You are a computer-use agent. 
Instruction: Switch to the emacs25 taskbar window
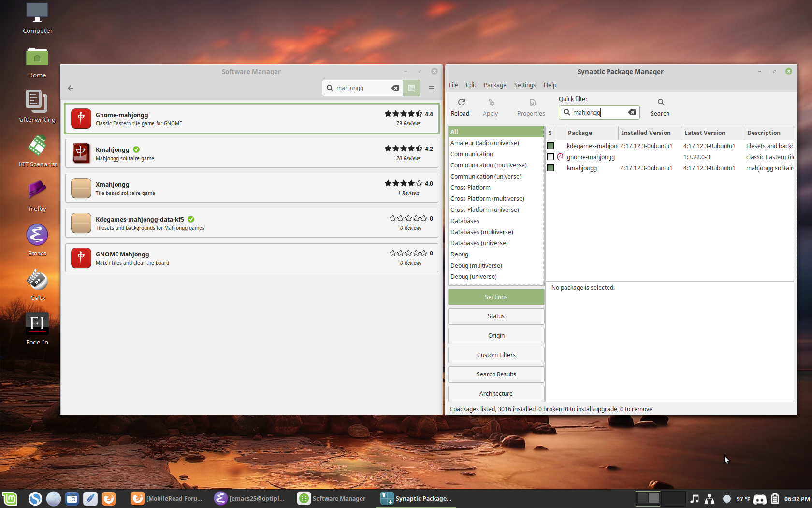[250, 498]
